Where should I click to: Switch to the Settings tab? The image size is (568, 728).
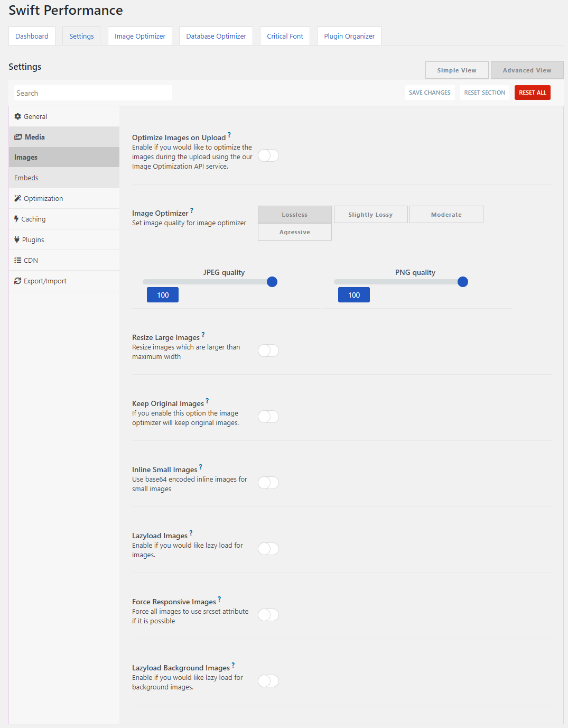[81, 36]
